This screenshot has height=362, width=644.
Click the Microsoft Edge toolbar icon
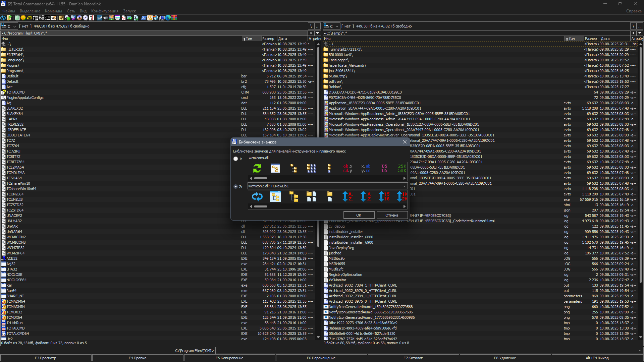point(168,18)
